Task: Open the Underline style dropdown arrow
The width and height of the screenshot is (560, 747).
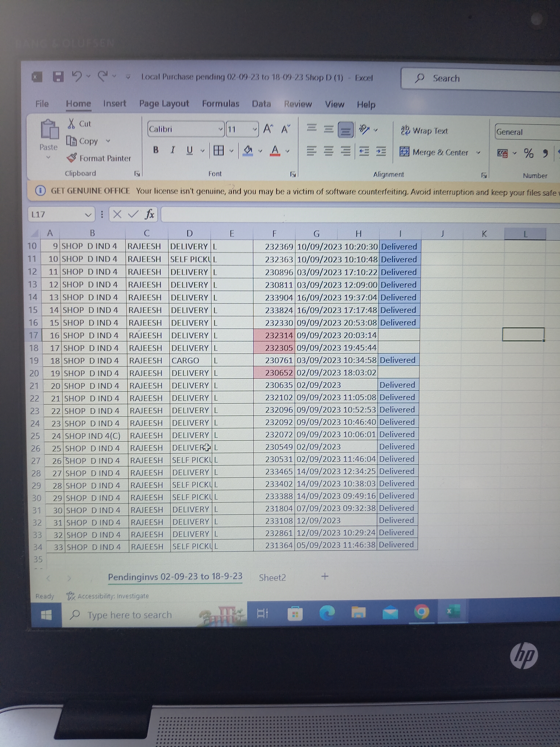Action: (203, 151)
